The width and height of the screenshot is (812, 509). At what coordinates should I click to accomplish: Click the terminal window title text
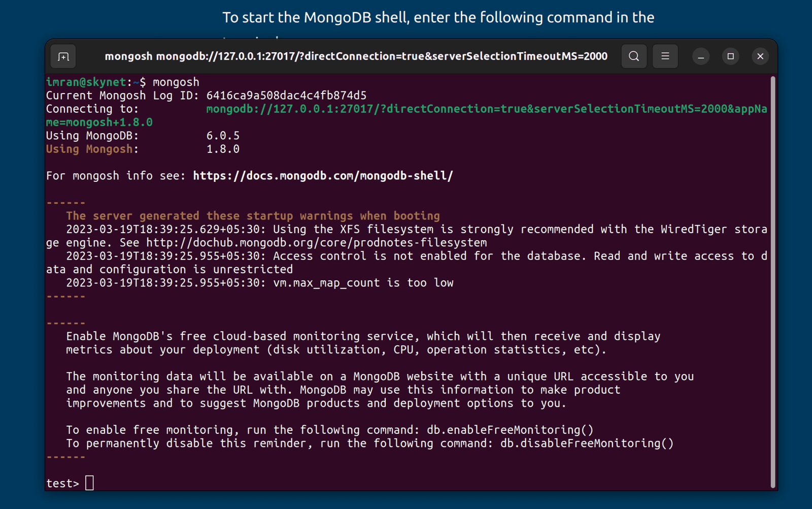coord(356,56)
